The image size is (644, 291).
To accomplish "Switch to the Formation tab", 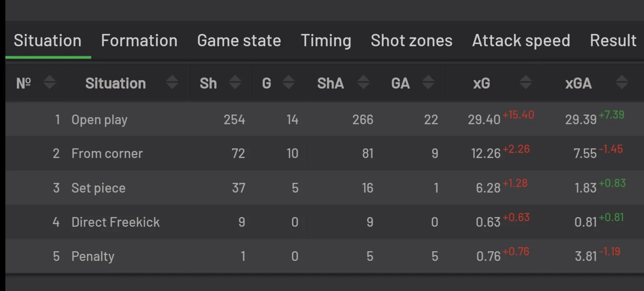I will coord(139,41).
